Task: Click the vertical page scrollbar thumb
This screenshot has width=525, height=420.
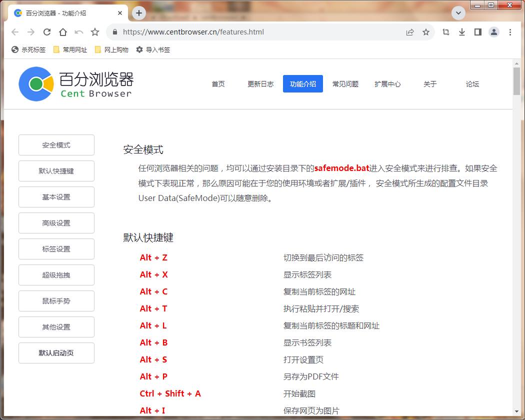Action: (x=516, y=81)
